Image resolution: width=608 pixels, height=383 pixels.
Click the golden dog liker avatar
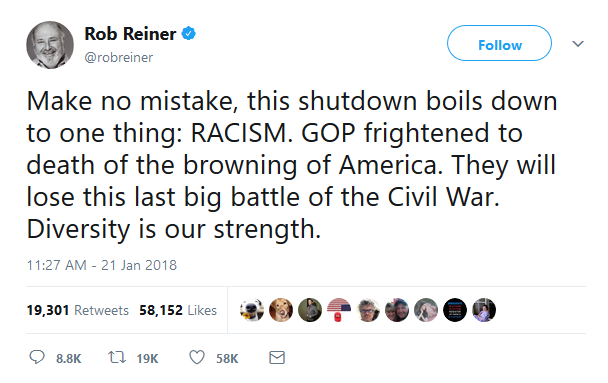pyautogui.click(x=281, y=310)
